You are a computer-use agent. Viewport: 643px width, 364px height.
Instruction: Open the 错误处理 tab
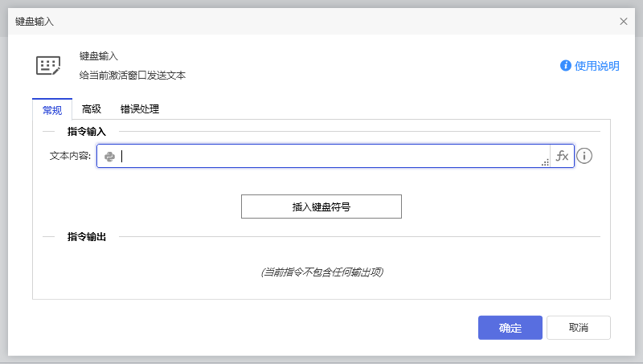point(140,109)
